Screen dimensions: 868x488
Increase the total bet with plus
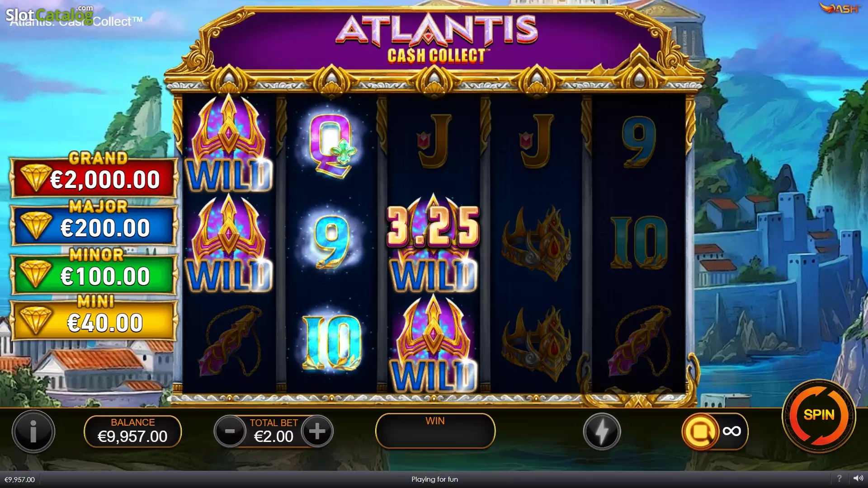click(x=317, y=431)
